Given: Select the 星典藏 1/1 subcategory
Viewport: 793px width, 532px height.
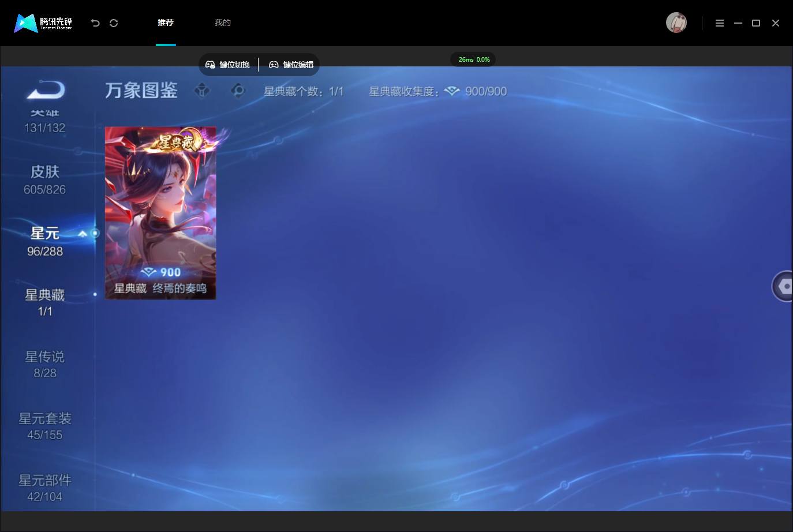Looking at the screenshot, I should (x=45, y=303).
